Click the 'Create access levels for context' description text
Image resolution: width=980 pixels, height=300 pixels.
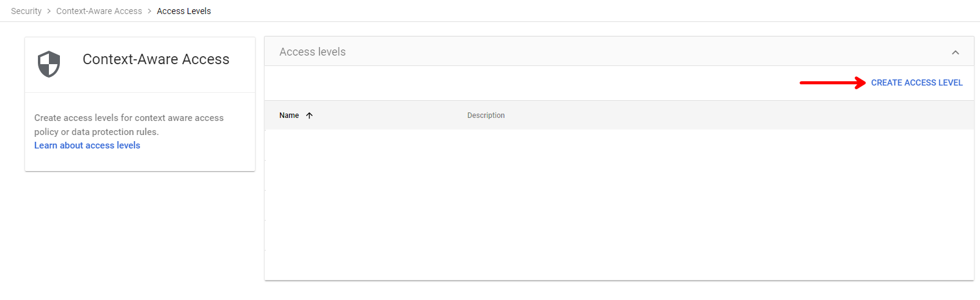[x=129, y=118]
